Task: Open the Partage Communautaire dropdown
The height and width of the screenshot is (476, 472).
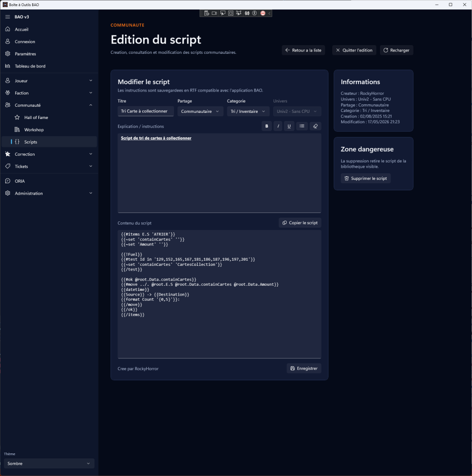Action: click(200, 111)
